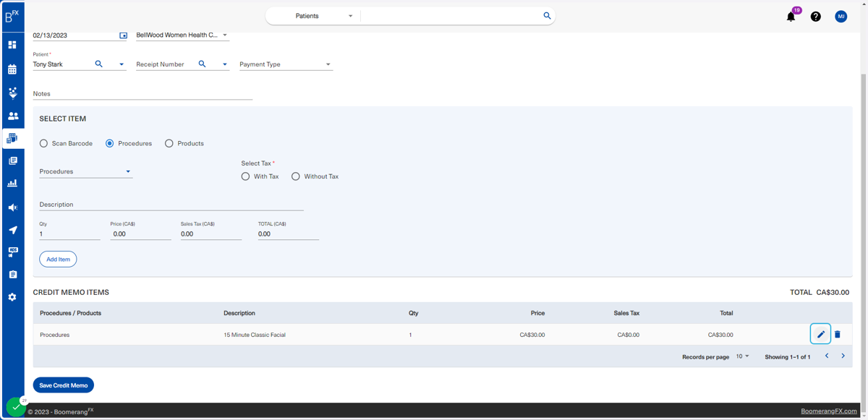Click the Qty input field
The height and width of the screenshot is (420, 868).
69,234
